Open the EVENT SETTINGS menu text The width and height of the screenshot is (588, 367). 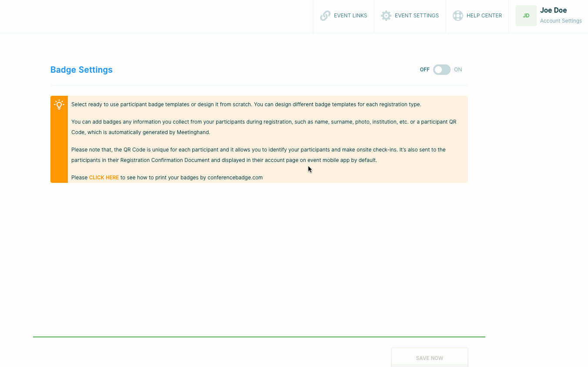pyautogui.click(x=417, y=16)
